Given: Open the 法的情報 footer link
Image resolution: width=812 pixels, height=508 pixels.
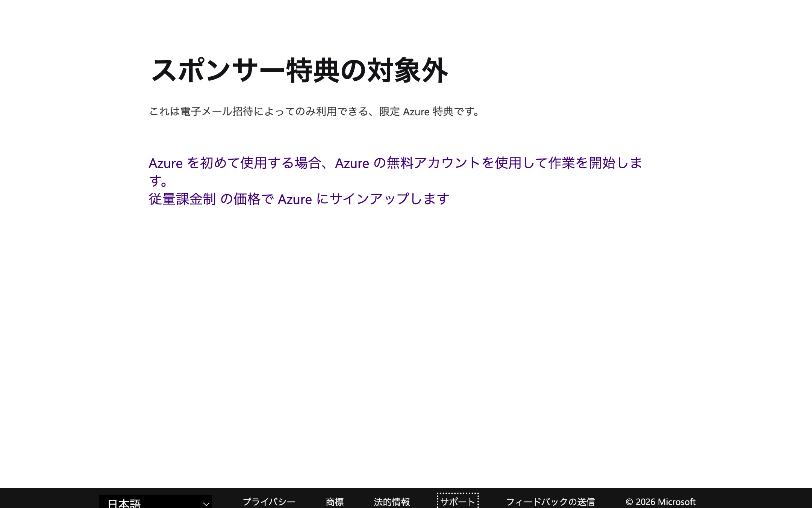Looking at the screenshot, I should [x=392, y=502].
